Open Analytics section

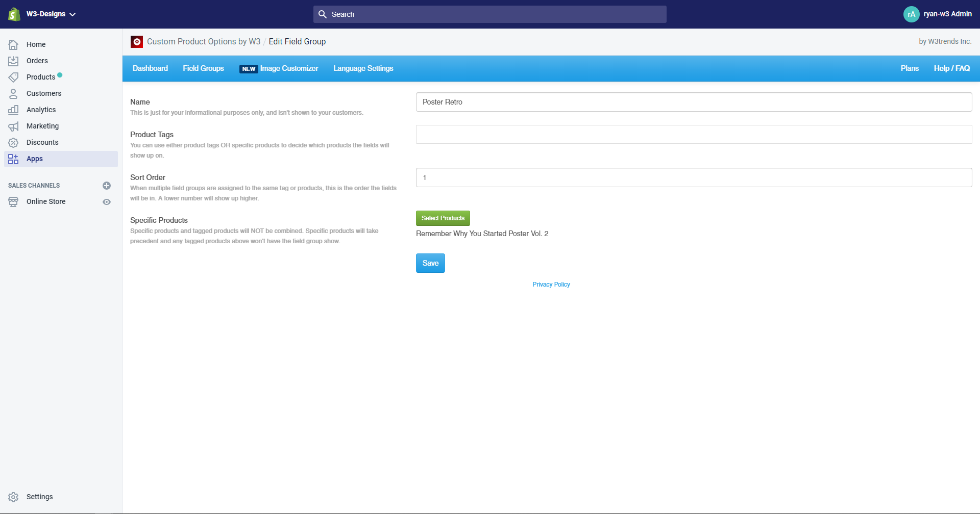(61, 110)
